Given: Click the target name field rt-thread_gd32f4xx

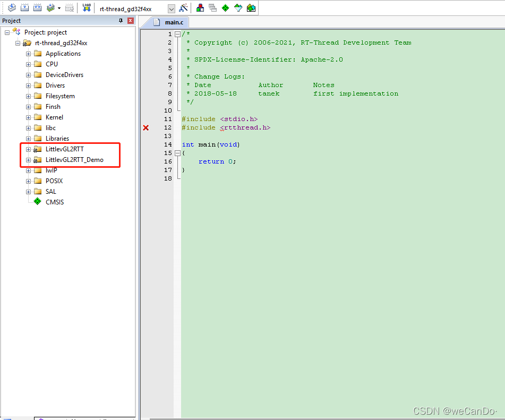Looking at the screenshot, I should (133, 8).
